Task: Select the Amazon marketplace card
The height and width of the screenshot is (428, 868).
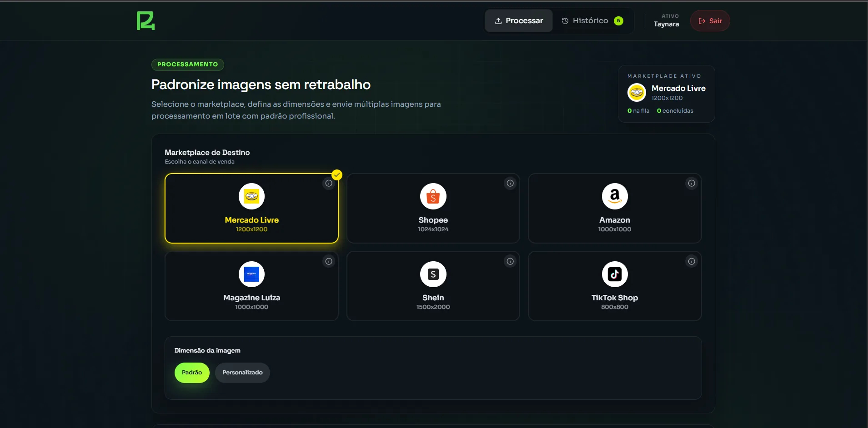Action: 615,209
